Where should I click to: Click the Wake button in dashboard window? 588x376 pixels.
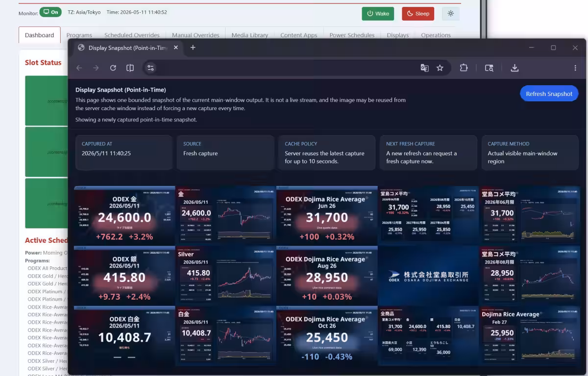click(378, 14)
